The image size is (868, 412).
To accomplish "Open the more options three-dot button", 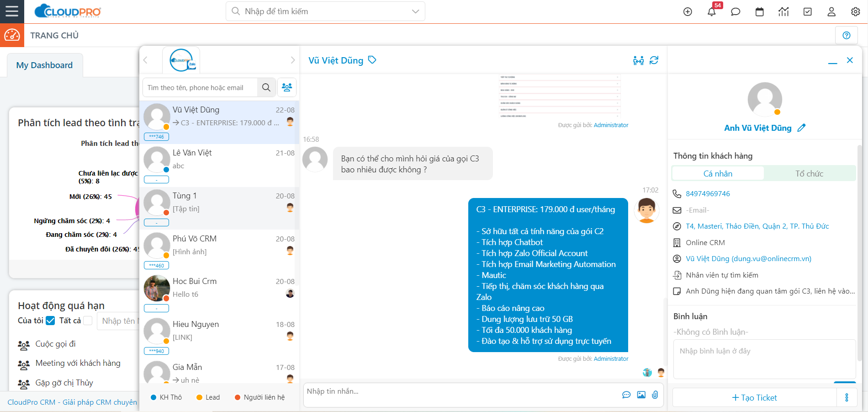I will (x=847, y=397).
